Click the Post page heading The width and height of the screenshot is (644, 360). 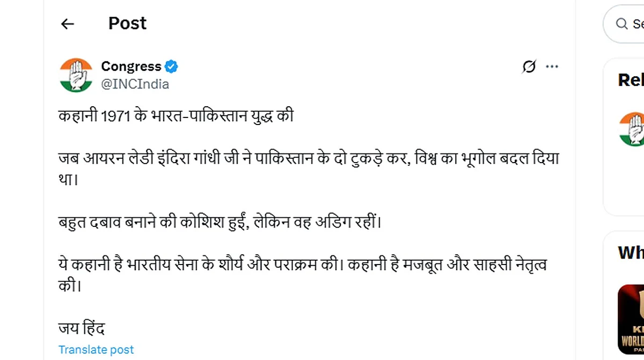coord(127,23)
